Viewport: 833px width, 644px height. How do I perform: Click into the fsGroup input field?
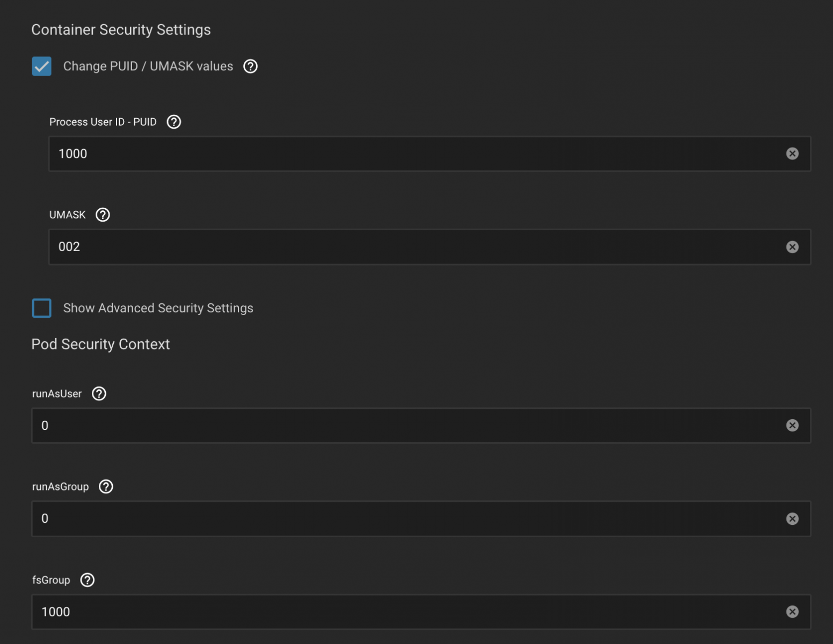pyautogui.click(x=408, y=612)
